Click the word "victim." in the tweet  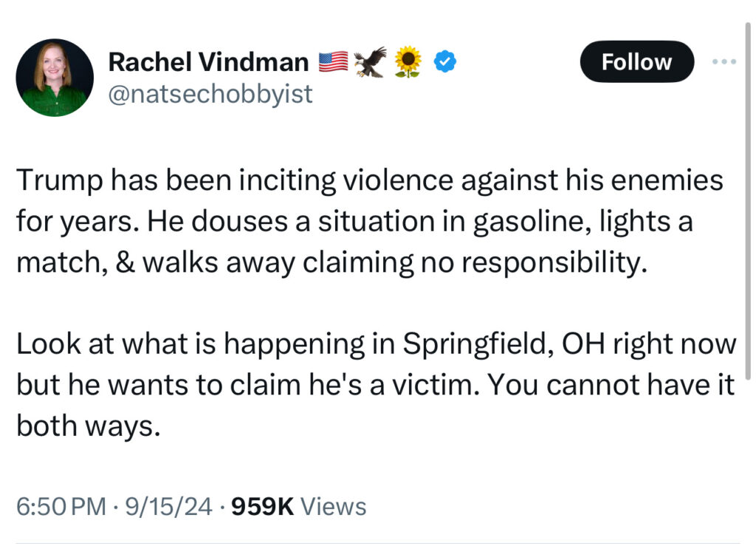coord(450,385)
